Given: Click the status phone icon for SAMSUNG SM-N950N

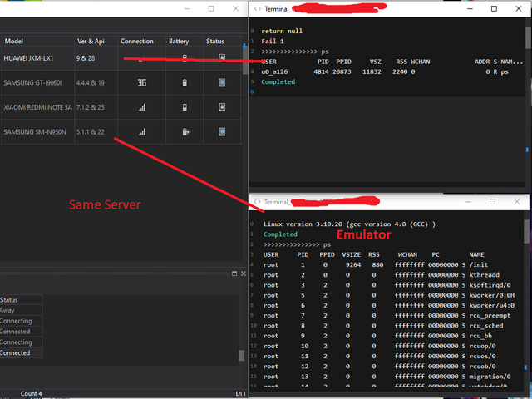Looking at the screenshot, I should [x=222, y=132].
